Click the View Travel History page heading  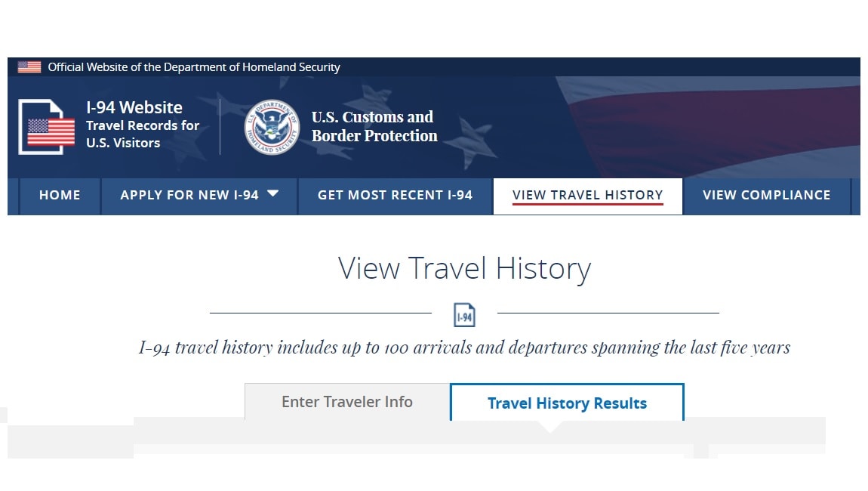(464, 269)
